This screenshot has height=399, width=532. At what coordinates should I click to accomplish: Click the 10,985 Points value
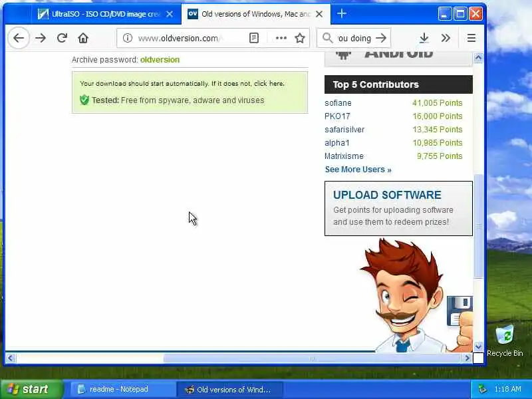pos(438,143)
